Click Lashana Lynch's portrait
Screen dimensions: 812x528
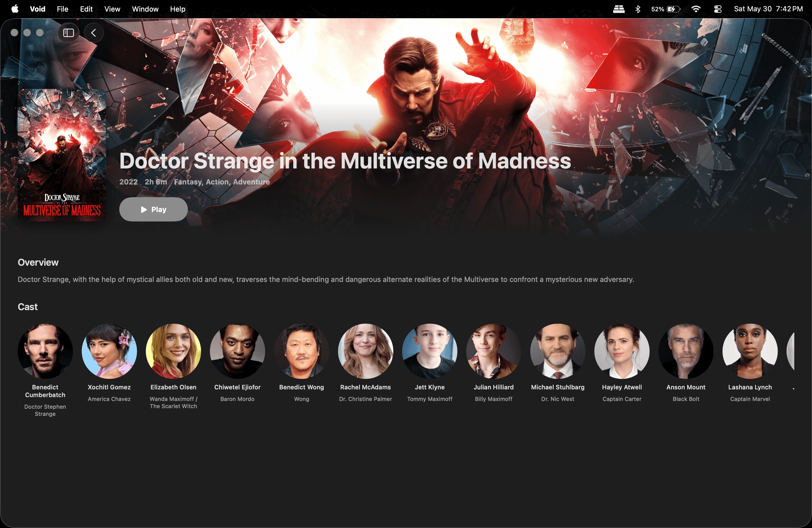point(750,351)
